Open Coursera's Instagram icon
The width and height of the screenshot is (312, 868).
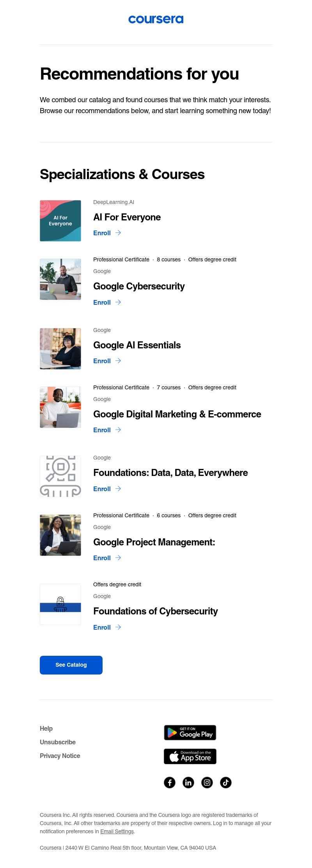click(207, 782)
